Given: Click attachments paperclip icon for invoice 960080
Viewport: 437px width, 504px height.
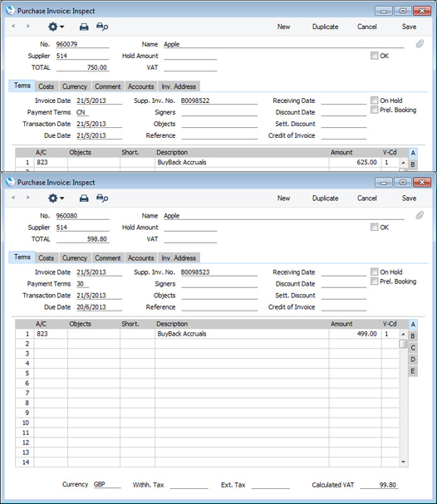Looking at the screenshot, I should [x=420, y=215].
